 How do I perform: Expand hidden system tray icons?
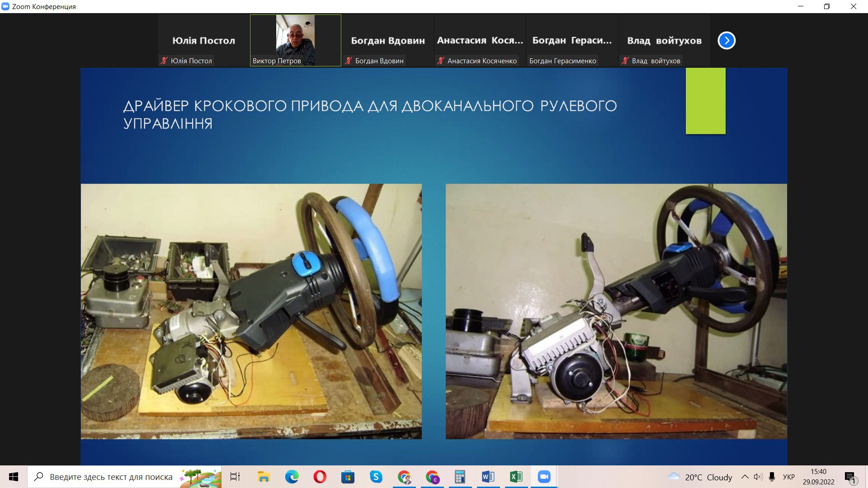tap(745, 477)
